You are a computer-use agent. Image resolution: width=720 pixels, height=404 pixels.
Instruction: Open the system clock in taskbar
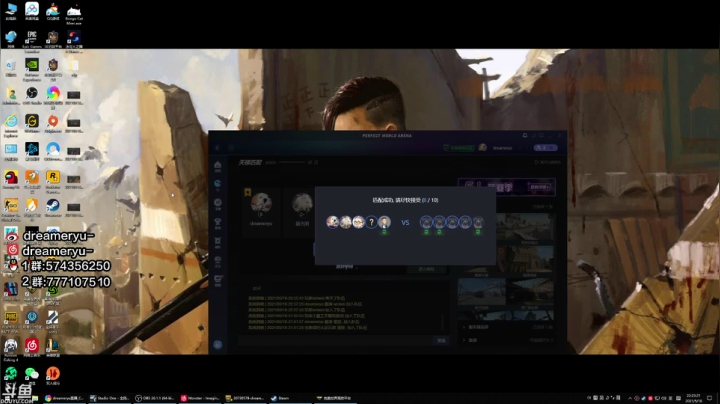click(x=693, y=398)
